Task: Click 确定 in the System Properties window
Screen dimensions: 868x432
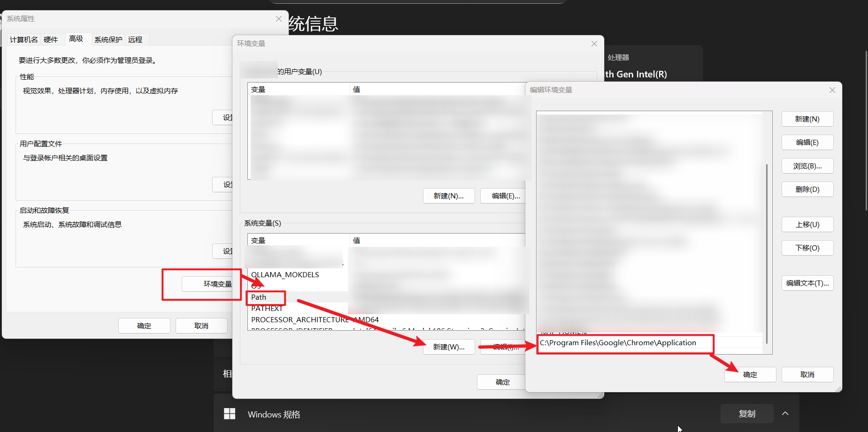Action: point(144,326)
